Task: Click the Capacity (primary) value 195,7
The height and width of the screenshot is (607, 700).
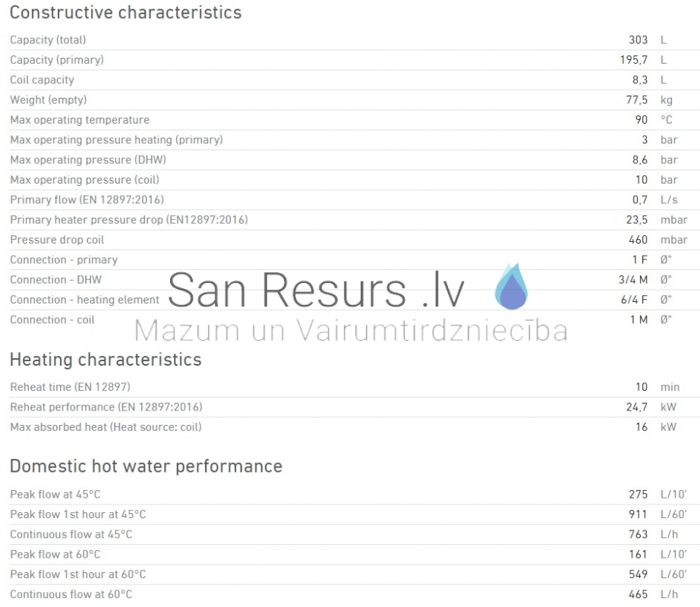Action: tap(633, 60)
